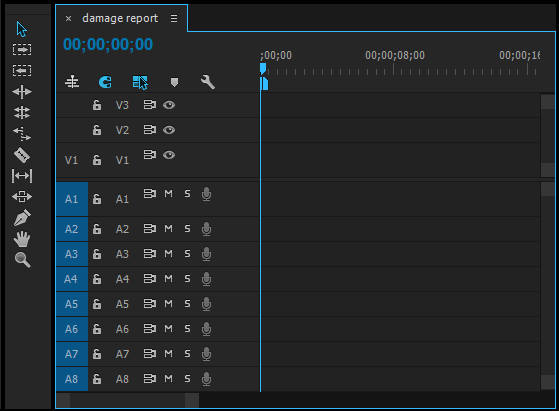This screenshot has width=559, height=411.
Task: Mute audio track A2
Action: coord(168,228)
